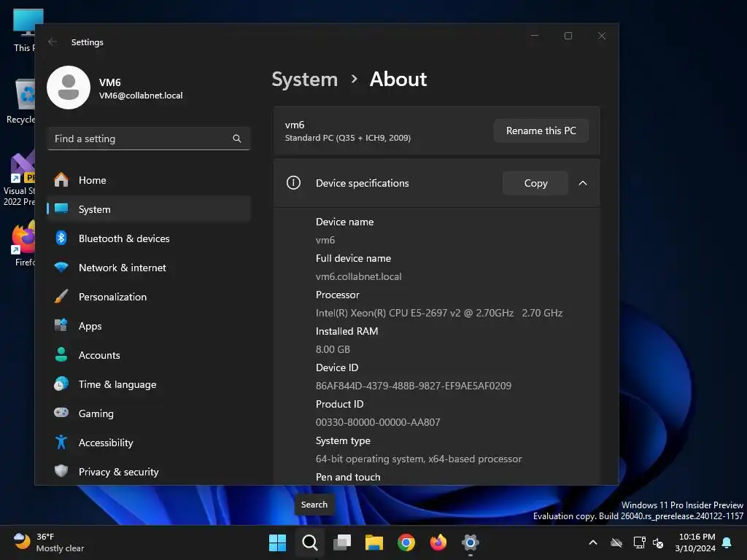
Task: Select System in the settings sidebar
Action: (149, 209)
